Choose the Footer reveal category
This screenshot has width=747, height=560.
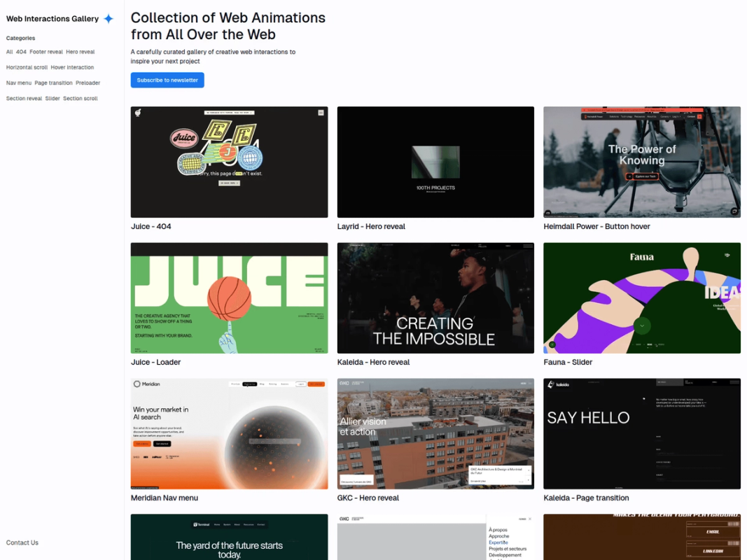coord(46,52)
